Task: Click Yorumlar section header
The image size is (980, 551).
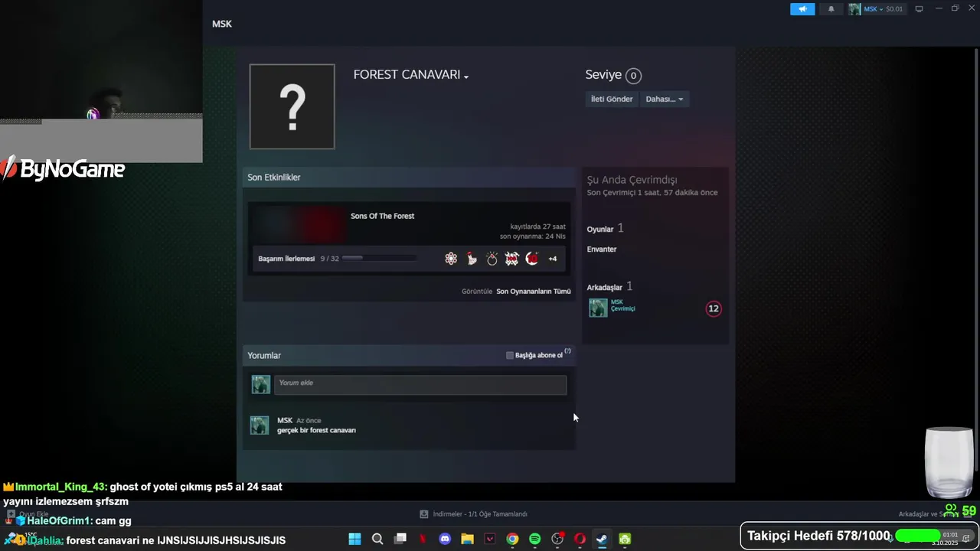Action: (x=264, y=356)
